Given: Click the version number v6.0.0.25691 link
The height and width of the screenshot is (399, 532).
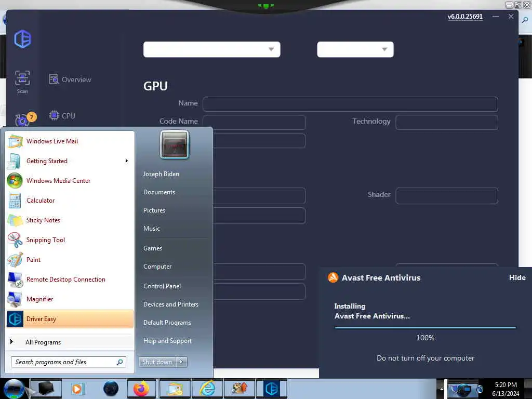Looking at the screenshot, I should click(465, 17).
